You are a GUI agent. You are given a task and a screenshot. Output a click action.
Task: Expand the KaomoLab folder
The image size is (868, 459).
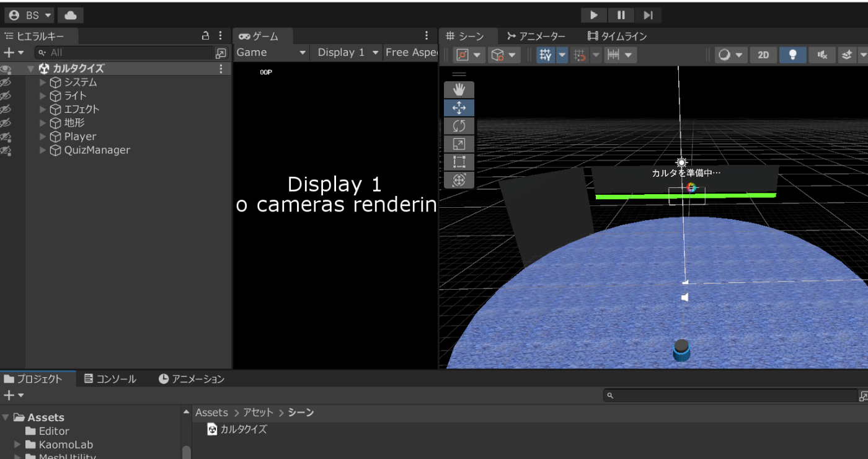click(17, 445)
